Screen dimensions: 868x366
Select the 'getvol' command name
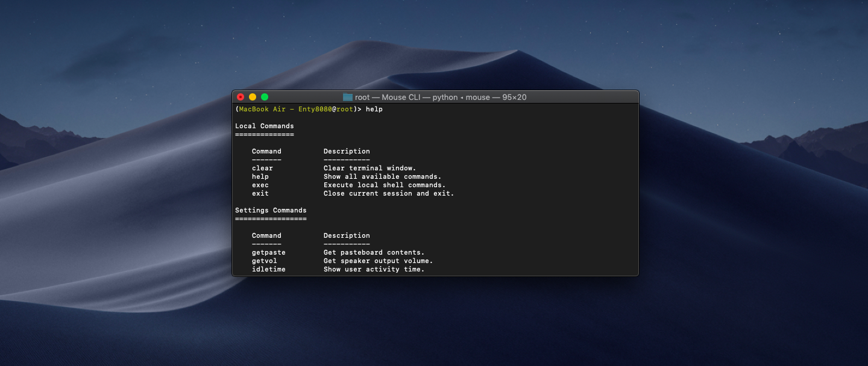265,261
